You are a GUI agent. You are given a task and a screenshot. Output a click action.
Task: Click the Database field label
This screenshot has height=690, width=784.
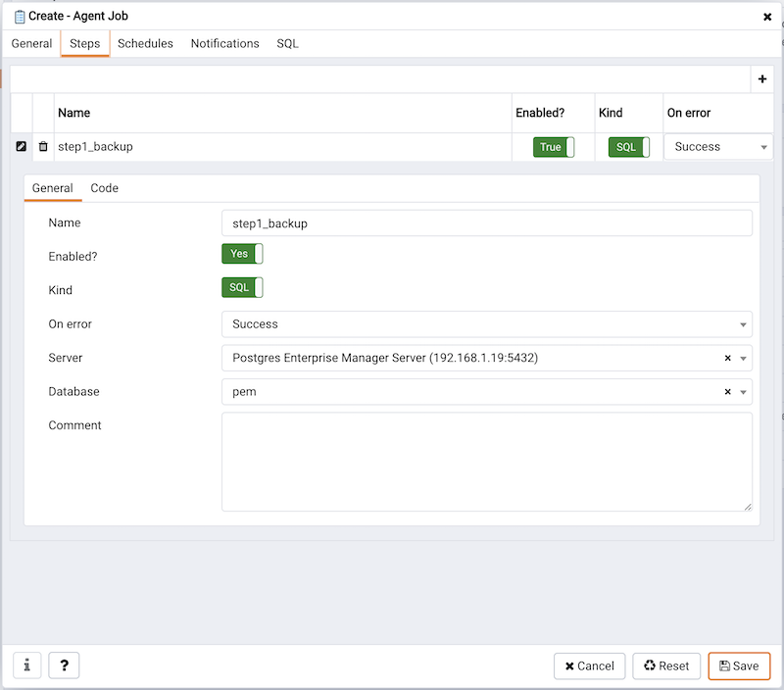[x=74, y=391]
